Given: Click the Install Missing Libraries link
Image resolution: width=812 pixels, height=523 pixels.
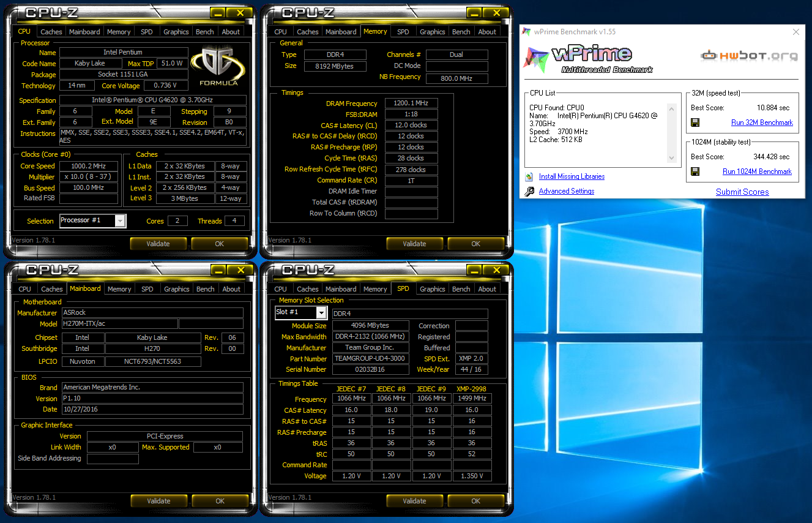Looking at the screenshot, I should [572, 176].
